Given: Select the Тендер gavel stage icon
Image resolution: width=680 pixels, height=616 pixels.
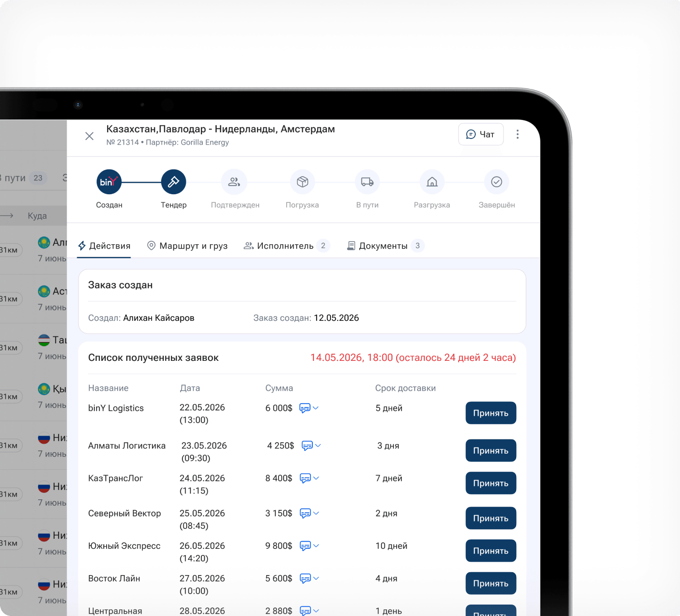Looking at the screenshot, I should [x=173, y=182].
